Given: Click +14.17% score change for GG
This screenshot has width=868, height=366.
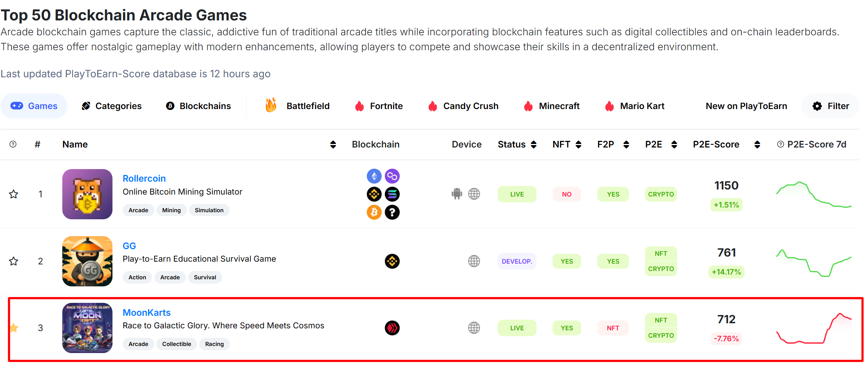Looking at the screenshot, I should 726,272.
